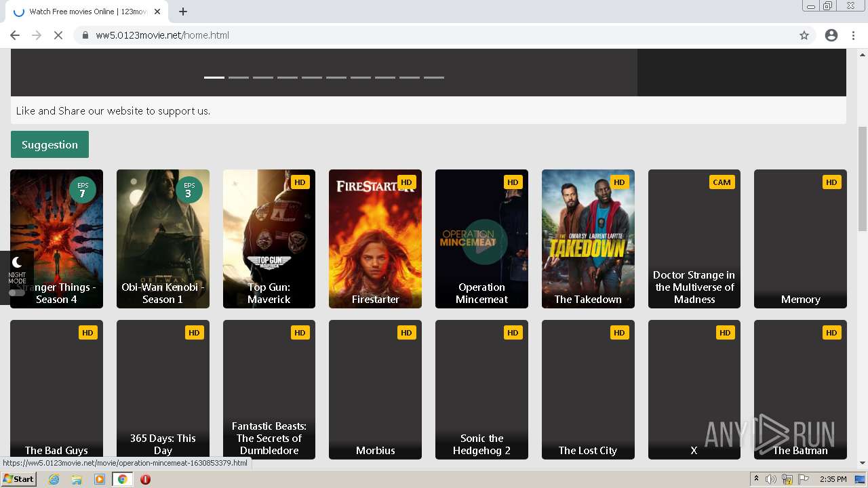Bookmark this page with the star
The width and height of the screenshot is (868, 488).
click(804, 35)
